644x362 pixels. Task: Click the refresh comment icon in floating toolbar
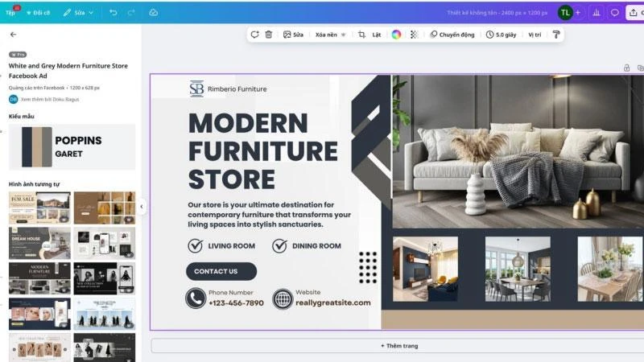click(254, 35)
